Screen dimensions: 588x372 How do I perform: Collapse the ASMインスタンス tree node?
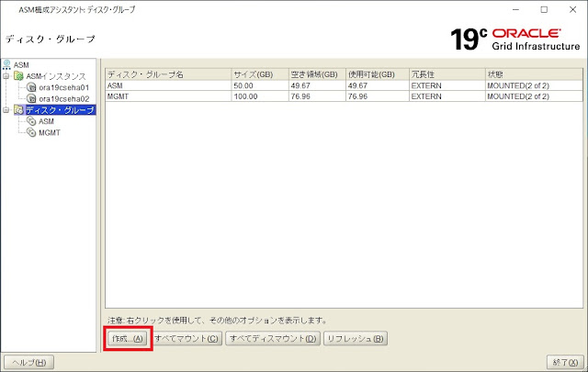point(6,76)
